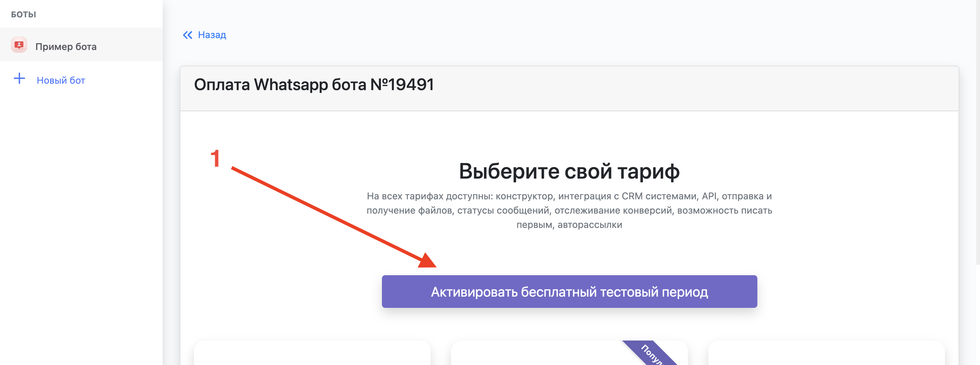The width and height of the screenshot is (980, 365).
Task: Go back using the Назад link
Action: 212,35
